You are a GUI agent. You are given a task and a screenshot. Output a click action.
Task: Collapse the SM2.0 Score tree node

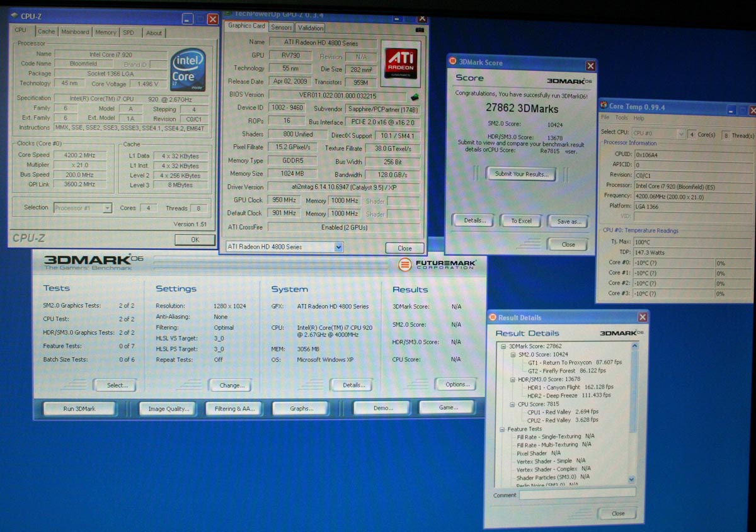click(x=513, y=354)
